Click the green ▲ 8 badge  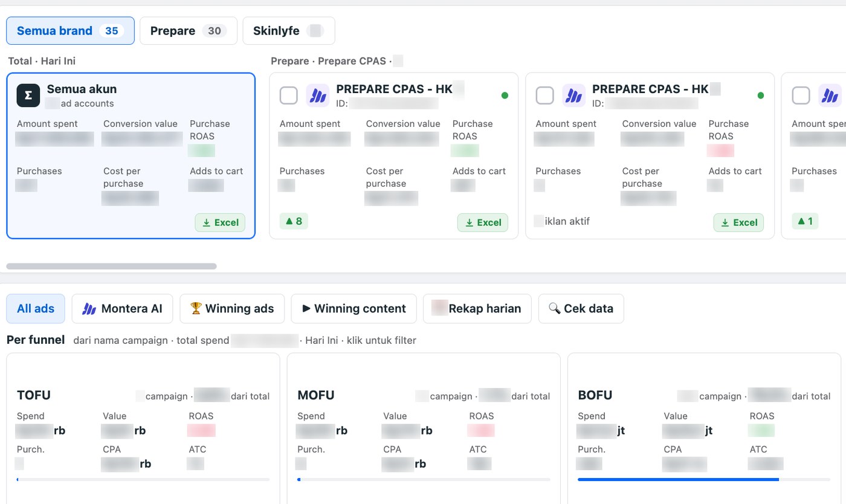(294, 221)
